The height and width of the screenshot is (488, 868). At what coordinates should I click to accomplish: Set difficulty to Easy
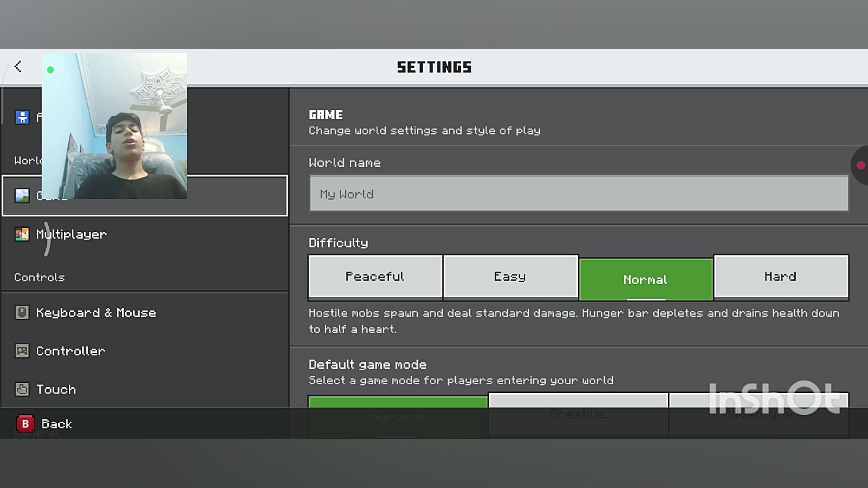[x=510, y=277]
